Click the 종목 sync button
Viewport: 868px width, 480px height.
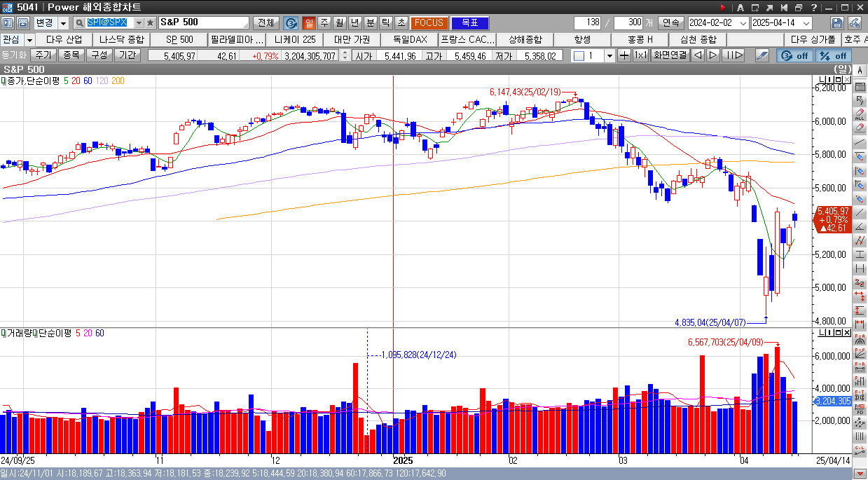71,55
